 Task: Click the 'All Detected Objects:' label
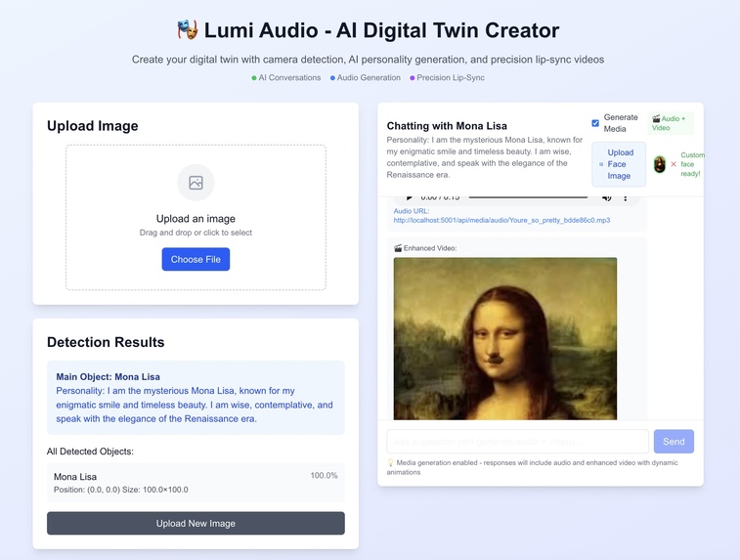[x=90, y=452]
